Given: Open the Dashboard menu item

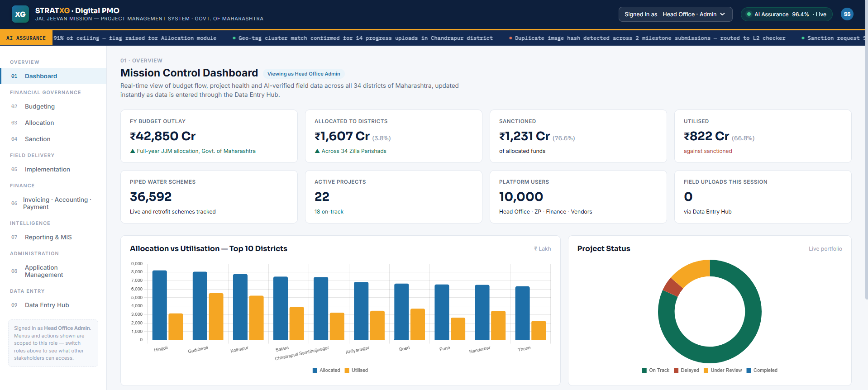Looking at the screenshot, I should pos(53,76).
